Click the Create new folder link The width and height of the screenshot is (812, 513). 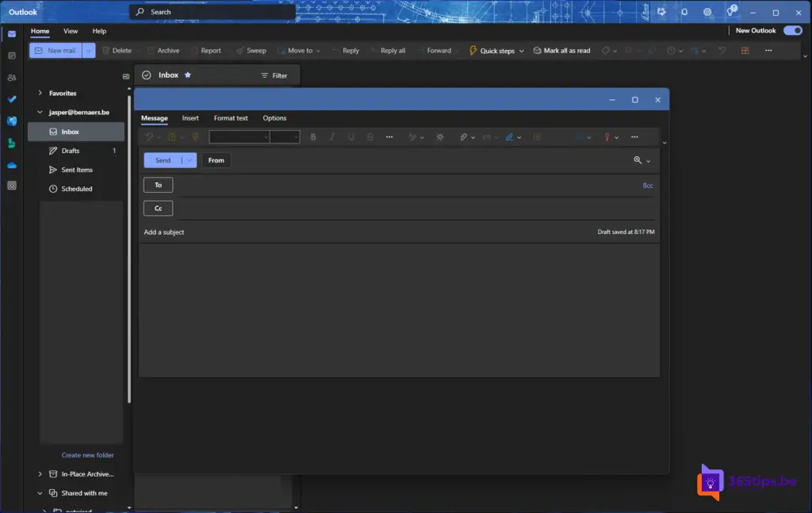point(87,455)
